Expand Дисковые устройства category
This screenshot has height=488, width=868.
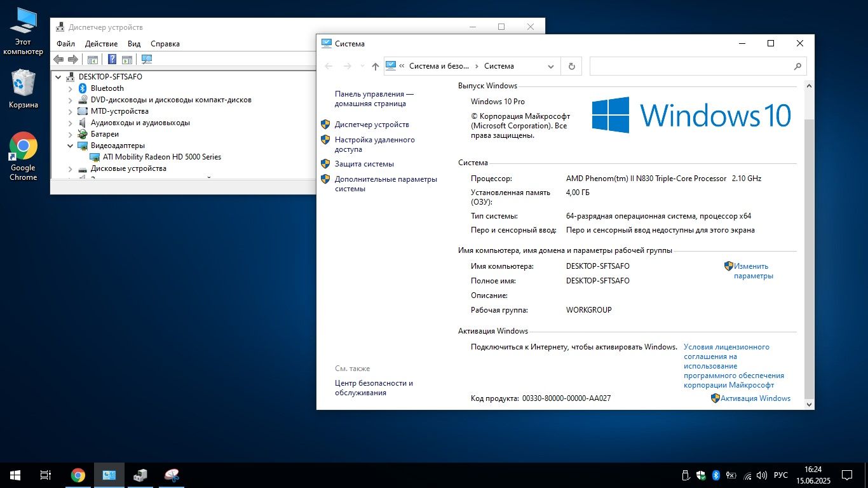tap(71, 168)
